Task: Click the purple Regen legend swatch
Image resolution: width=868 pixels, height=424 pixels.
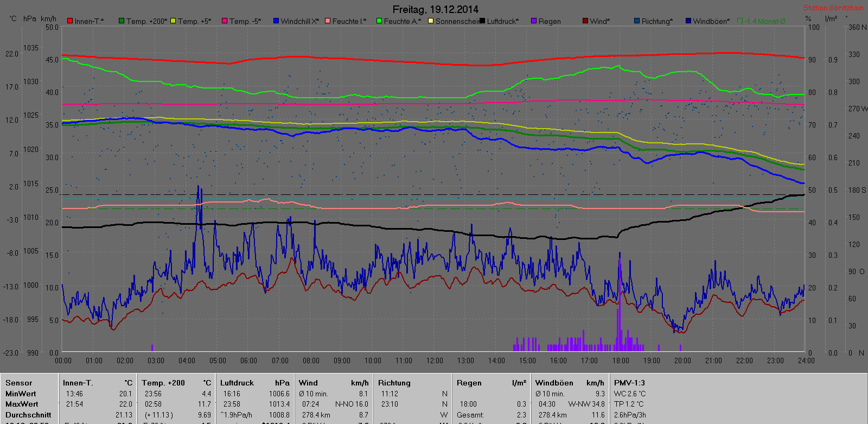Action: tap(534, 21)
